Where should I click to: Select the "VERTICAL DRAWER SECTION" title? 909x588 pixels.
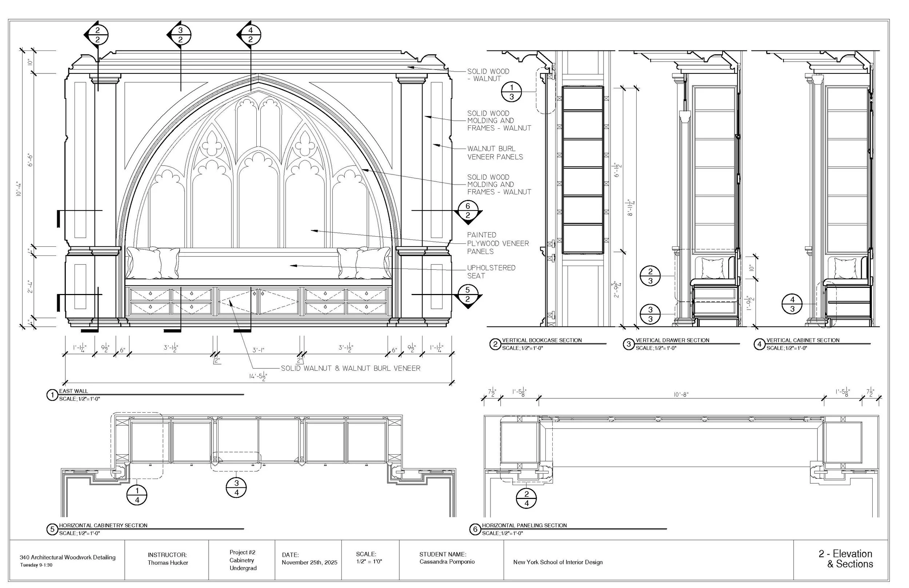[x=672, y=340]
